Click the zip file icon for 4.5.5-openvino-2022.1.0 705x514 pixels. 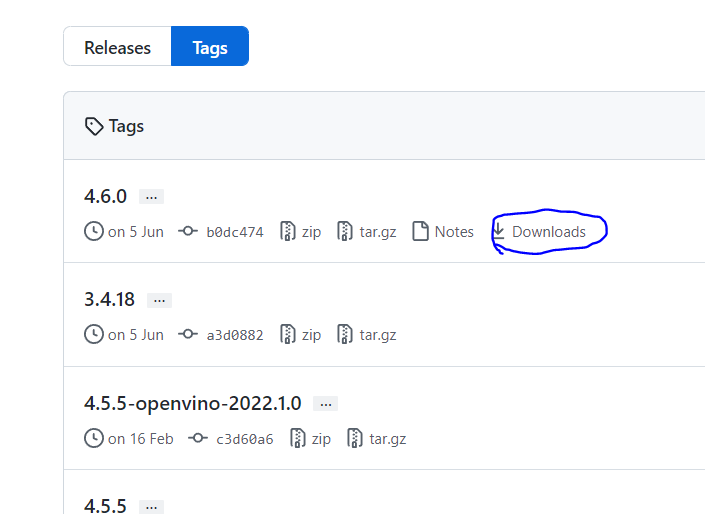[x=298, y=438]
